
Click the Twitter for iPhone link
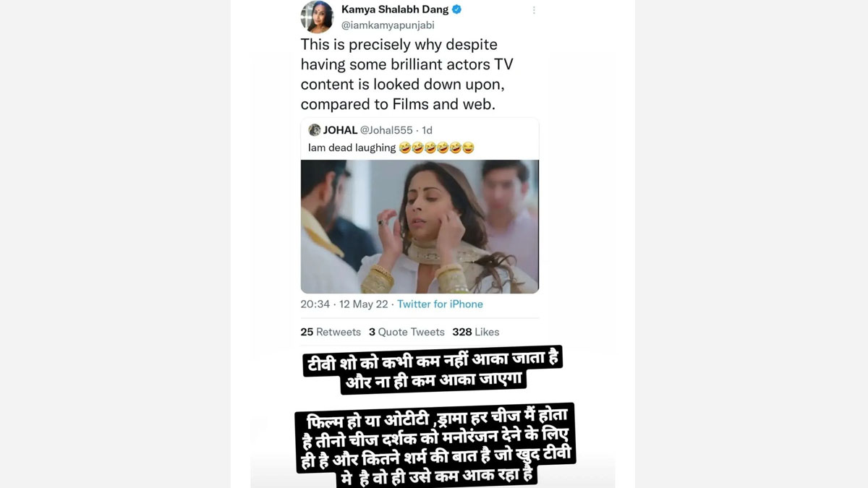click(x=440, y=304)
